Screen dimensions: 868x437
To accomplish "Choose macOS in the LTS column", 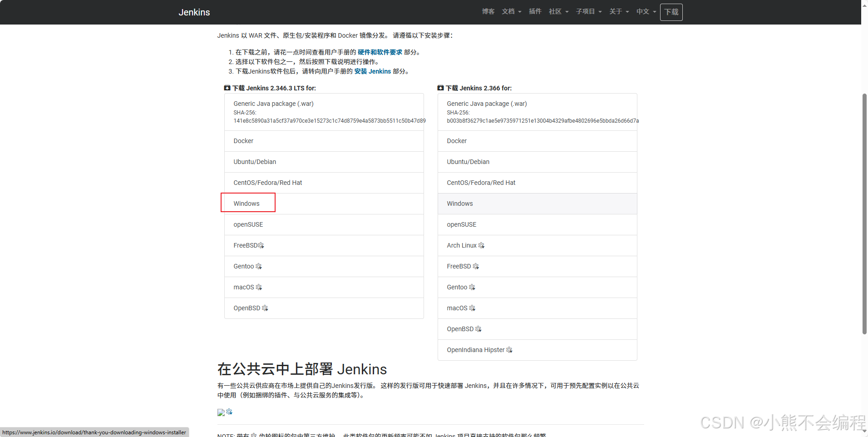I will click(324, 288).
